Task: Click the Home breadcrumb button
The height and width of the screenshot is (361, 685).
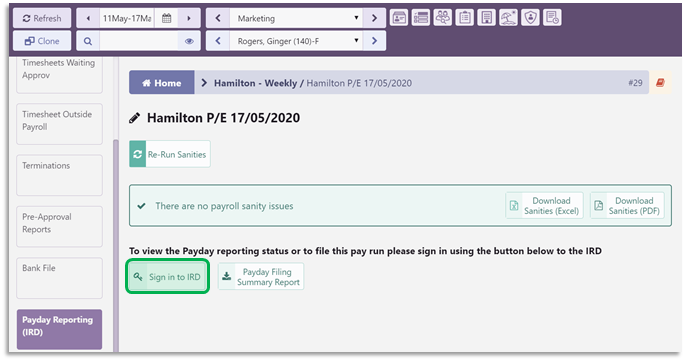Action: tap(162, 83)
